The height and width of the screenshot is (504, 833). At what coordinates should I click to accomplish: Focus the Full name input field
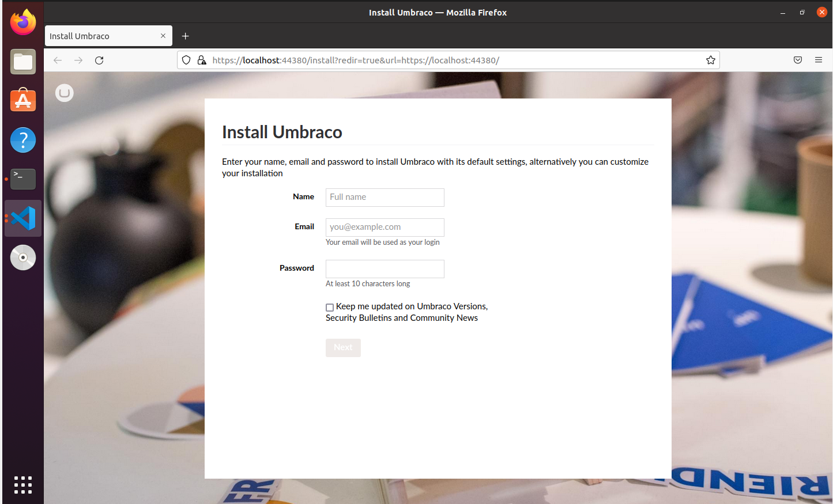pos(385,197)
